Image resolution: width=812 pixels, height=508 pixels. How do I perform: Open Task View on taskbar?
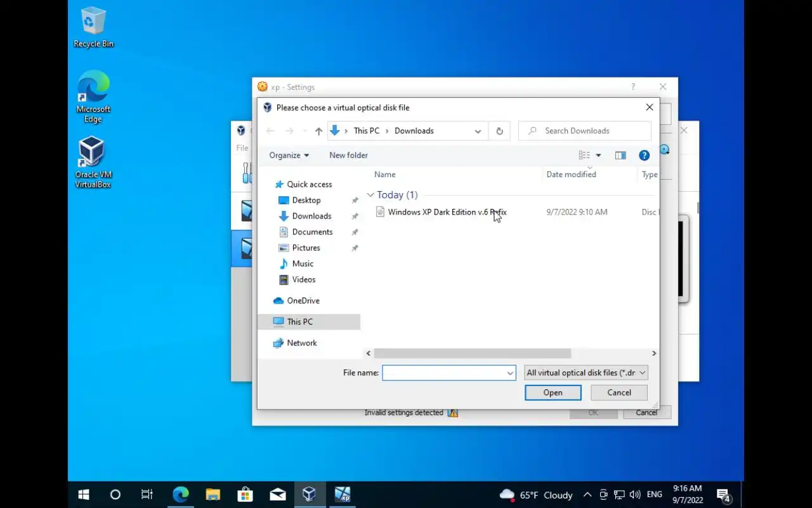click(147, 494)
